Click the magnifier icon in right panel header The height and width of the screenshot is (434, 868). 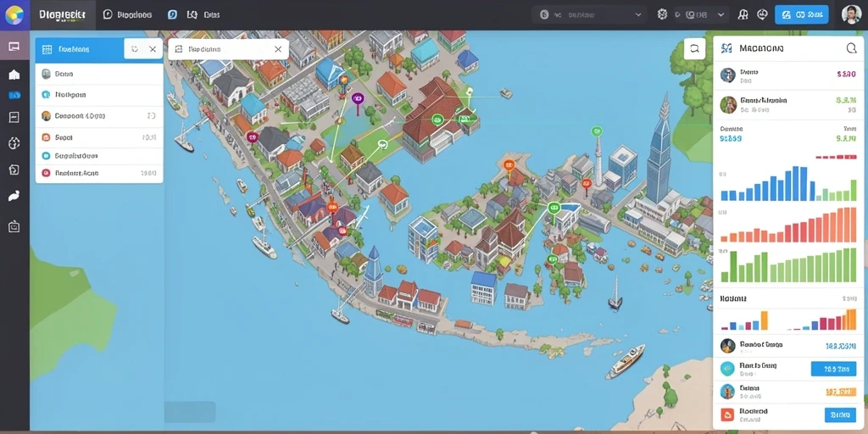(x=851, y=48)
